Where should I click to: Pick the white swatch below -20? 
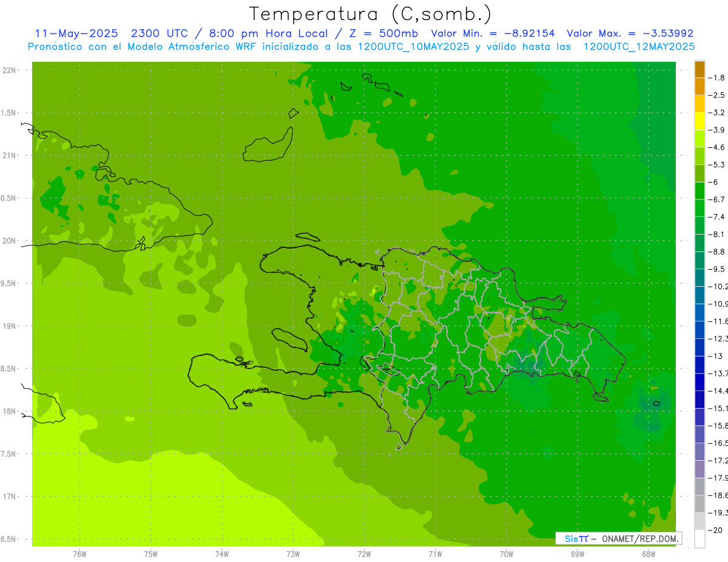point(699,539)
